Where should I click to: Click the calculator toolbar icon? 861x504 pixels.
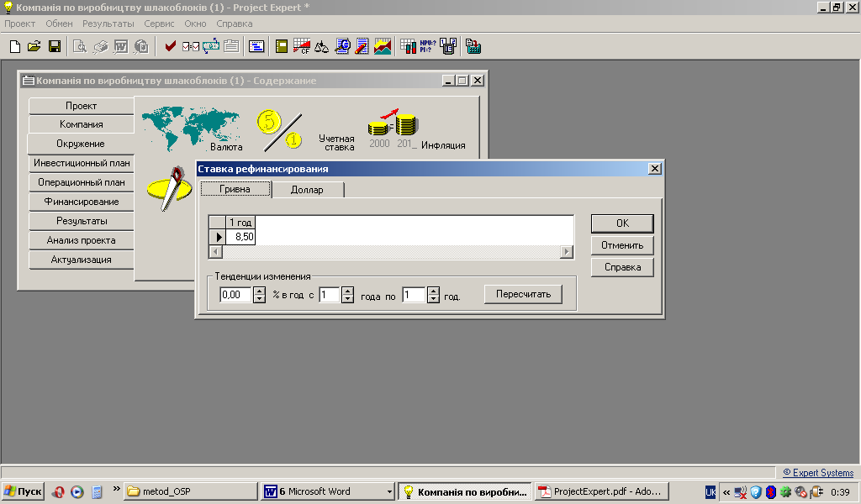[473, 46]
